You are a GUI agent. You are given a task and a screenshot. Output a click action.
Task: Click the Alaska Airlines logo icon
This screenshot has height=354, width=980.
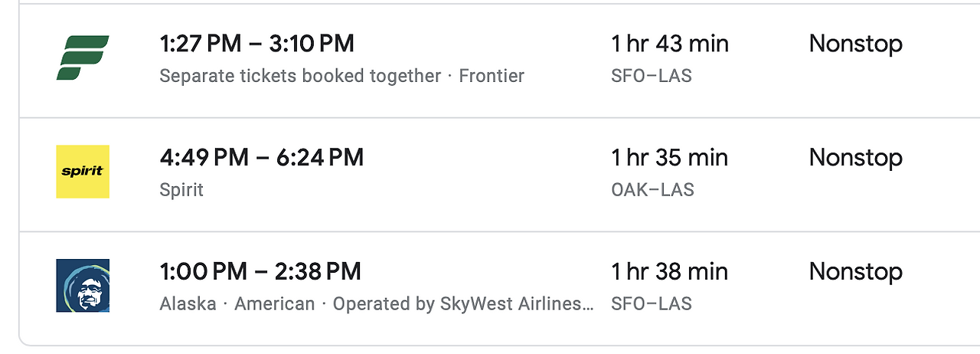[83, 286]
